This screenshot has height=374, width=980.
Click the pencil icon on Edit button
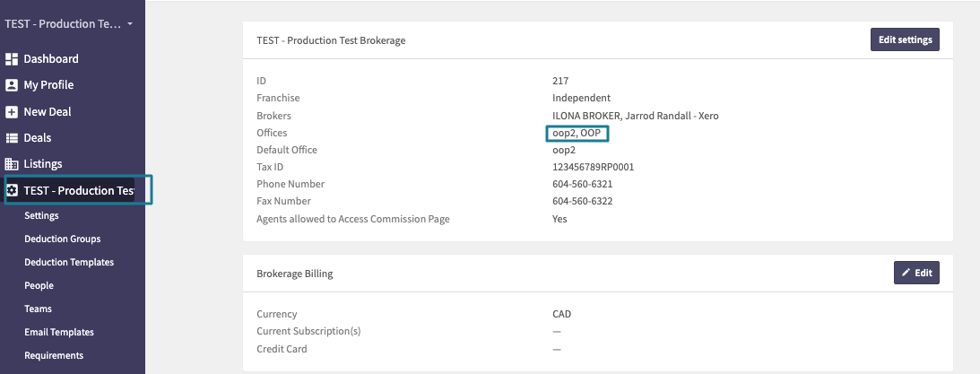[906, 273]
